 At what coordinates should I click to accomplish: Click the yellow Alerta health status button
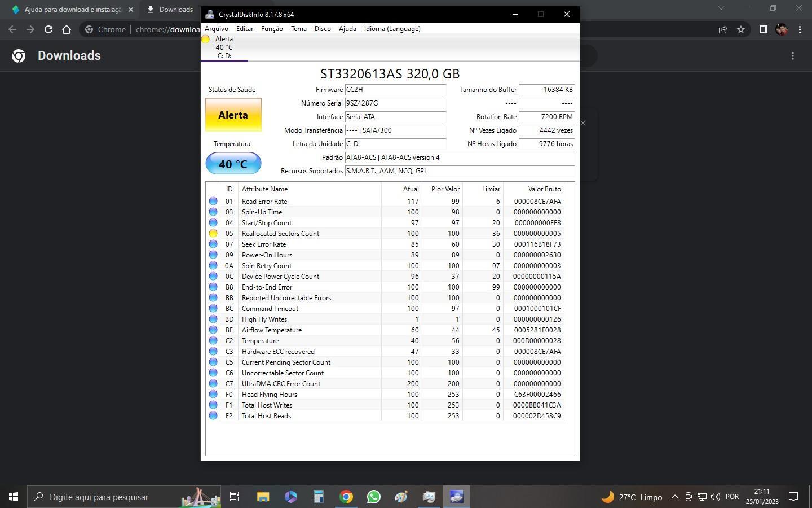(233, 115)
